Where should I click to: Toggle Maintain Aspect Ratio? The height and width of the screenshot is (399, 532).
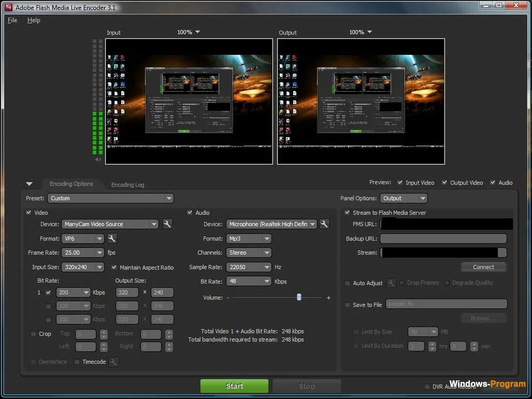tap(114, 267)
